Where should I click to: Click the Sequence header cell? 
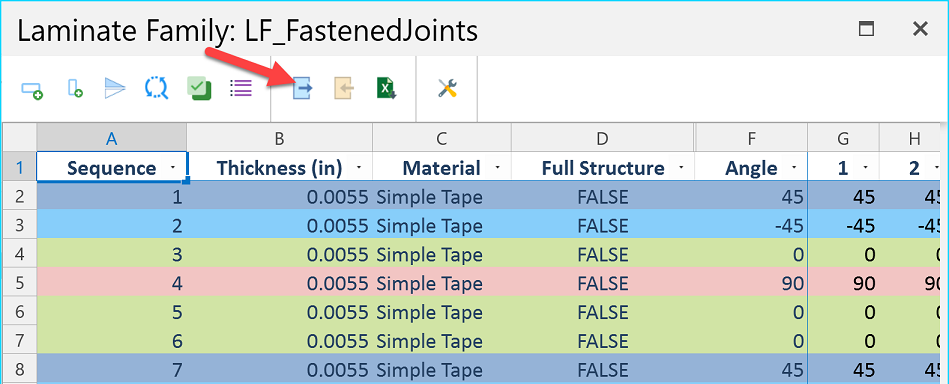(111, 167)
